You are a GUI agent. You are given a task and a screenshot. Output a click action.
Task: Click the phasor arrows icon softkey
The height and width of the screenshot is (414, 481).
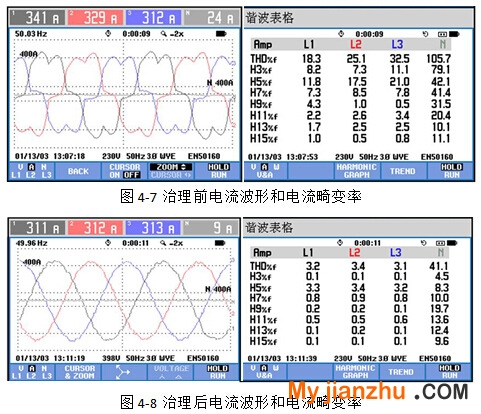point(123,372)
